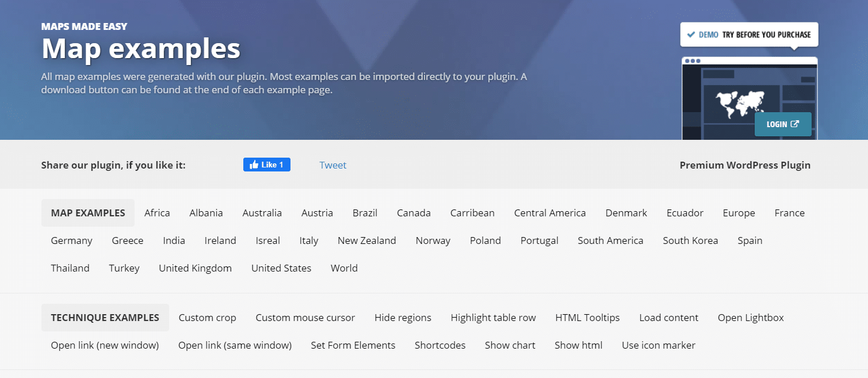The height and width of the screenshot is (378, 868).
Task: View the Central America map example
Action: pyautogui.click(x=550, y=213)
